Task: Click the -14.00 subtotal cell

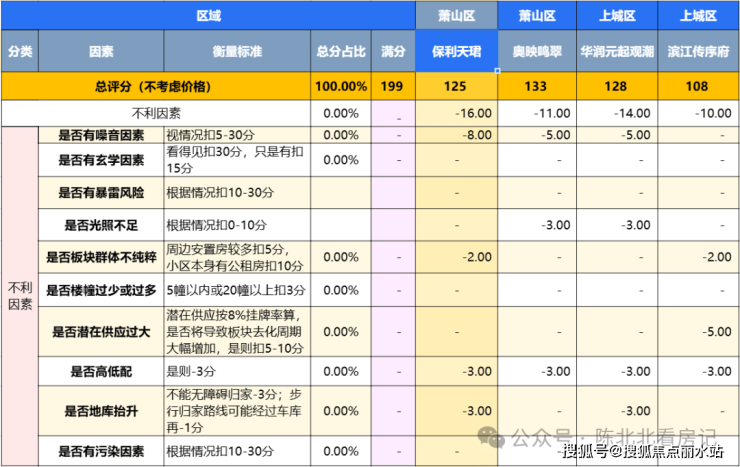Action: (x=617, y=113)
